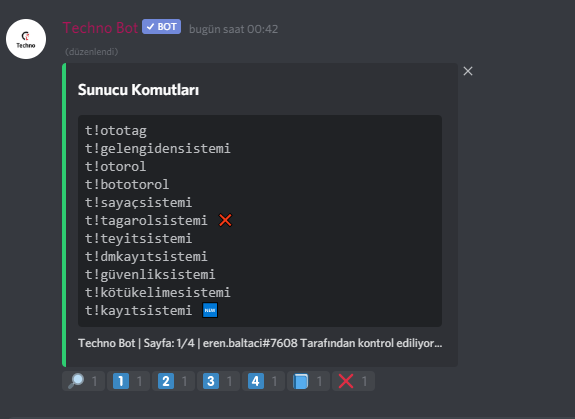Click the t!gelengidensistemi command line
575x419 pixels.
tap(158, 149)
